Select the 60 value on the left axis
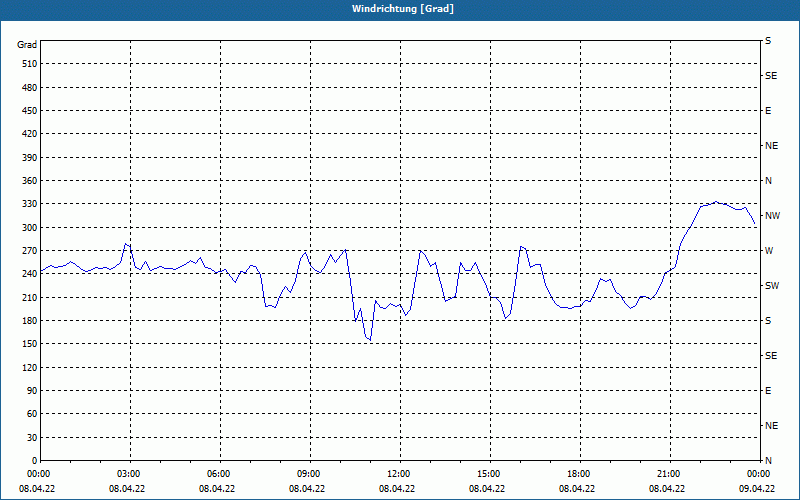 click(x=32, y=414)
